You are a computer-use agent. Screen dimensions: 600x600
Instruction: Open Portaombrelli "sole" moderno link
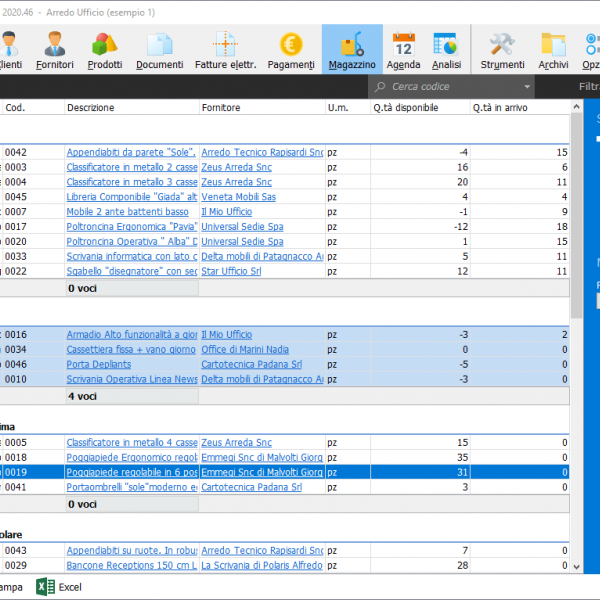[132, 488]
